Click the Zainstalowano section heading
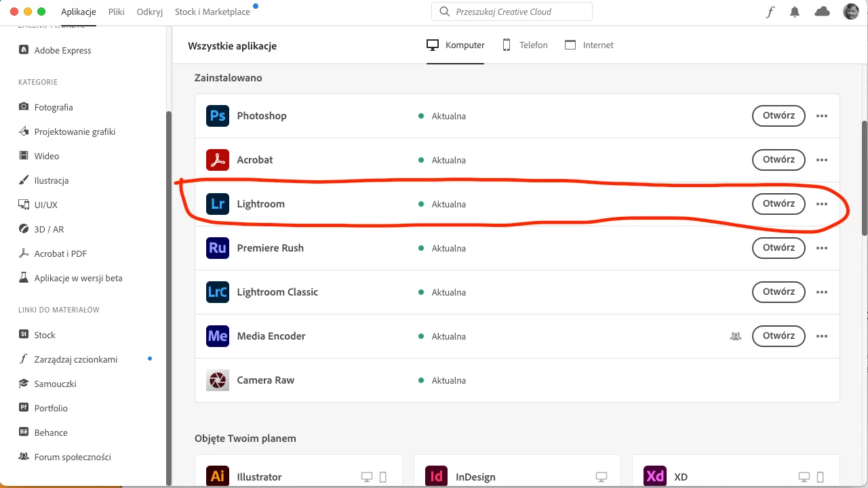The width and height of the screenshot is (868, 488). [x=229, y=78]
